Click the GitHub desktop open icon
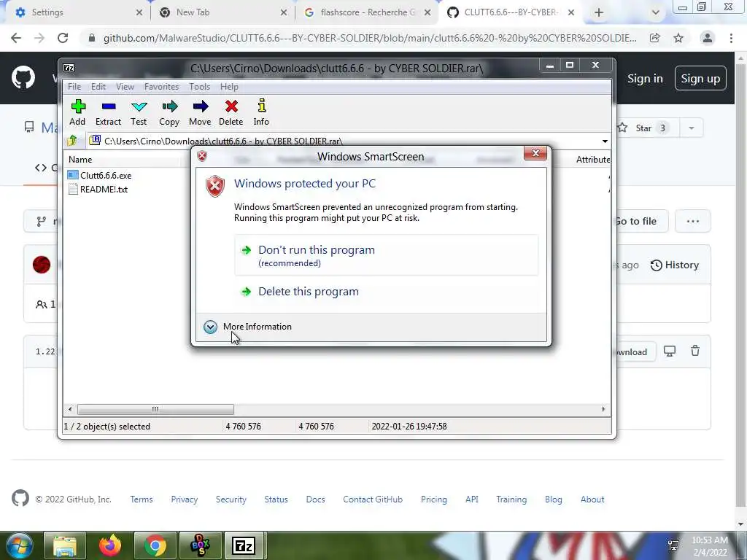This screenshot has height=560, width=747. click(x=670, y=351)
